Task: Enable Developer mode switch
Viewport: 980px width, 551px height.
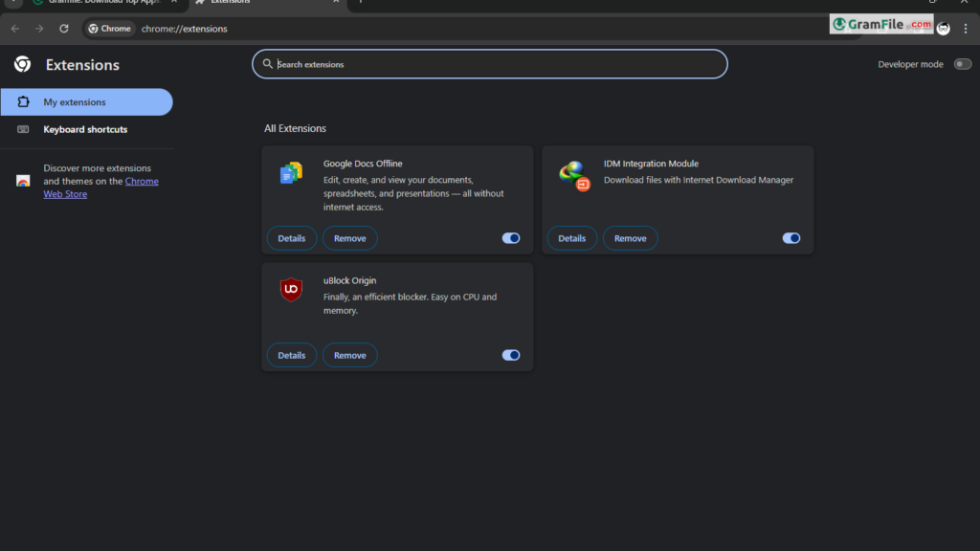Action: tap(963, 64)
